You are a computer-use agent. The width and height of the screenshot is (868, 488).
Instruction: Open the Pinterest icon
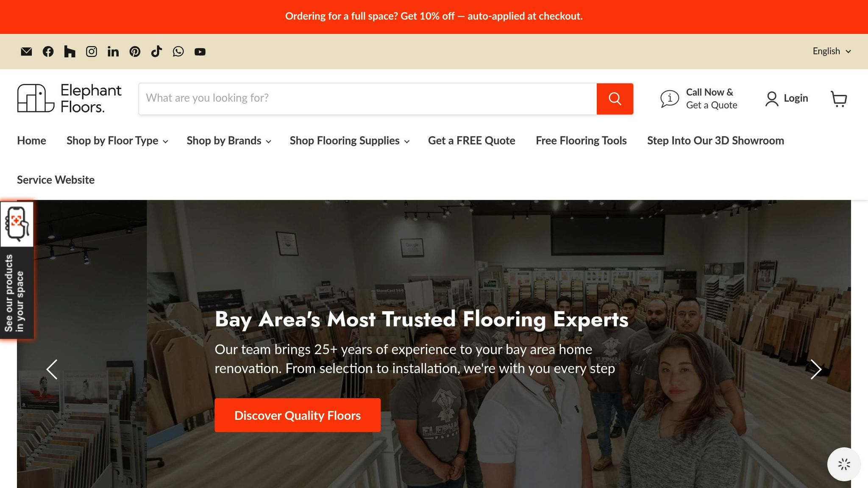[135, 52]
